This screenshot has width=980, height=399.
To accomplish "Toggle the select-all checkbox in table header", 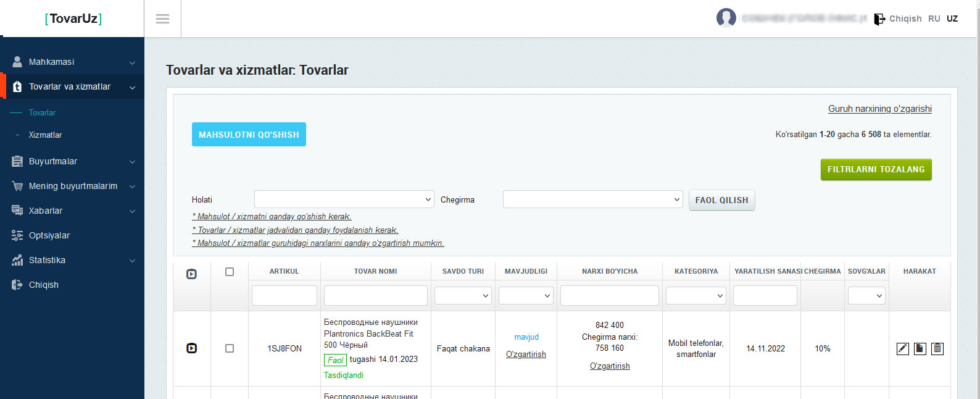I will (x=230, y=272).
